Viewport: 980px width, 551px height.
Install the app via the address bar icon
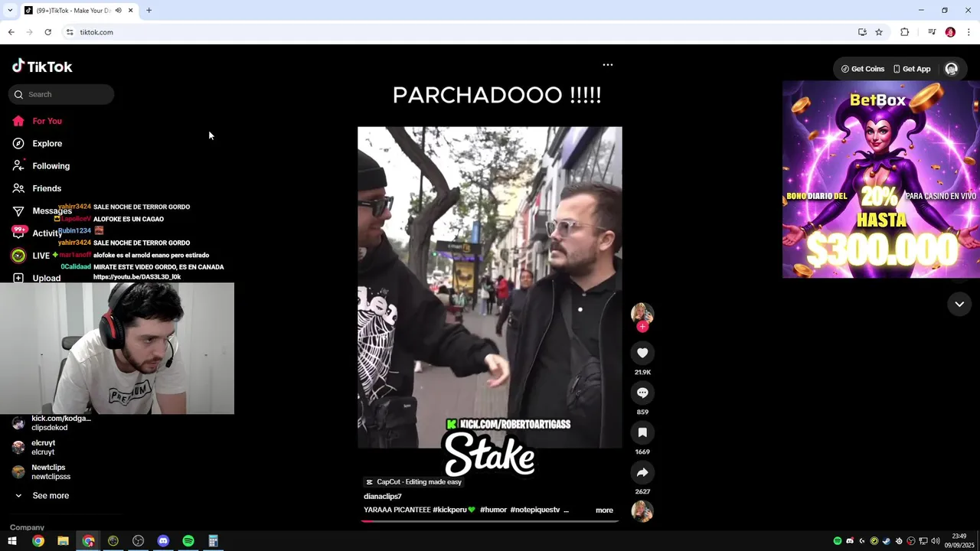pyautogui.click(x=862, y=32)
